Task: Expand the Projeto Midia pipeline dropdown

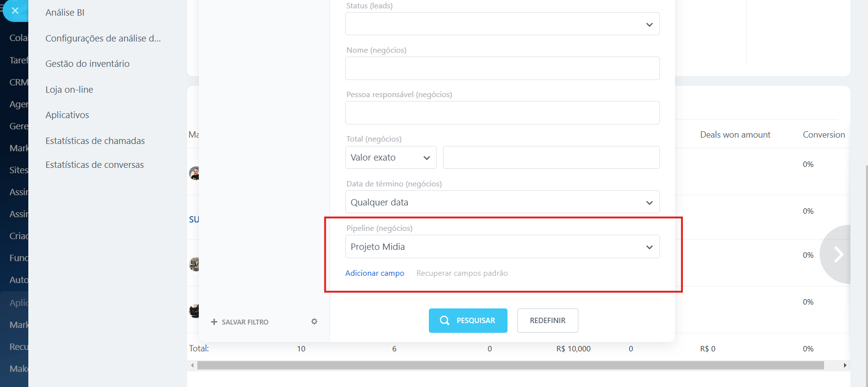Action: pyautogui.click(x=502, y=247)
